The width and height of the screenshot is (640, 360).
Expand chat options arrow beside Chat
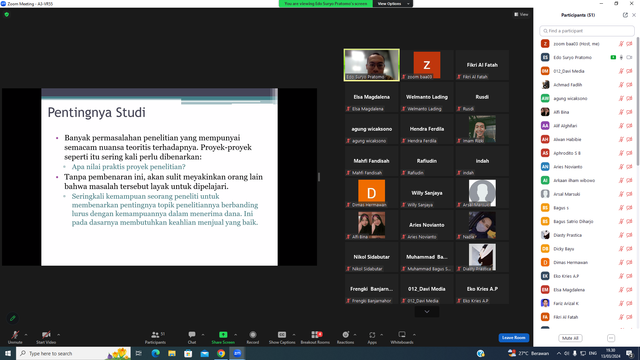coord(203,335)
